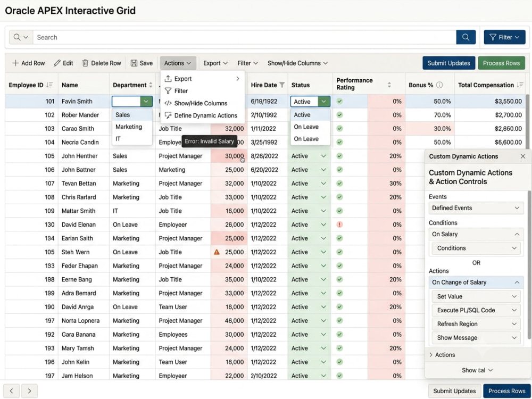
Task: Click Total Compensation sort icon
Action: [520, 85]
